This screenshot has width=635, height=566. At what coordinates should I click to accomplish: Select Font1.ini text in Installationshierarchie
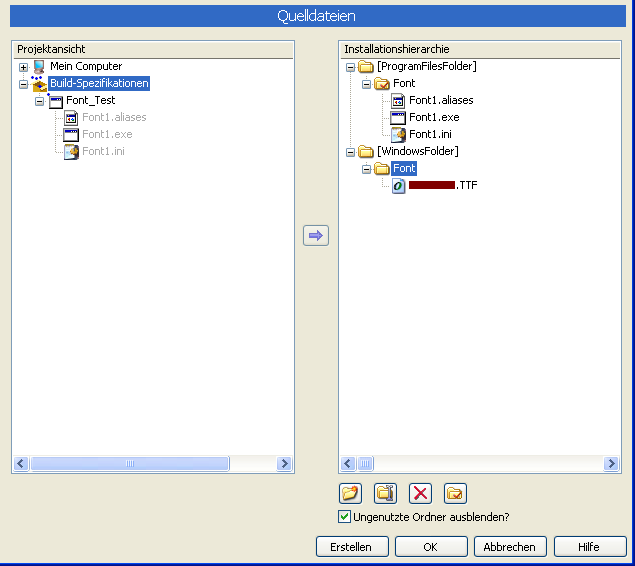[430, 134]
